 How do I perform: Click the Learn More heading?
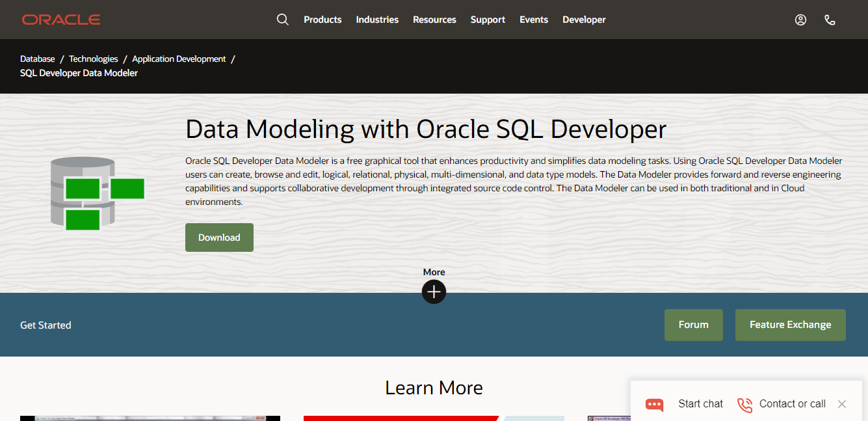tap(434, 388)
